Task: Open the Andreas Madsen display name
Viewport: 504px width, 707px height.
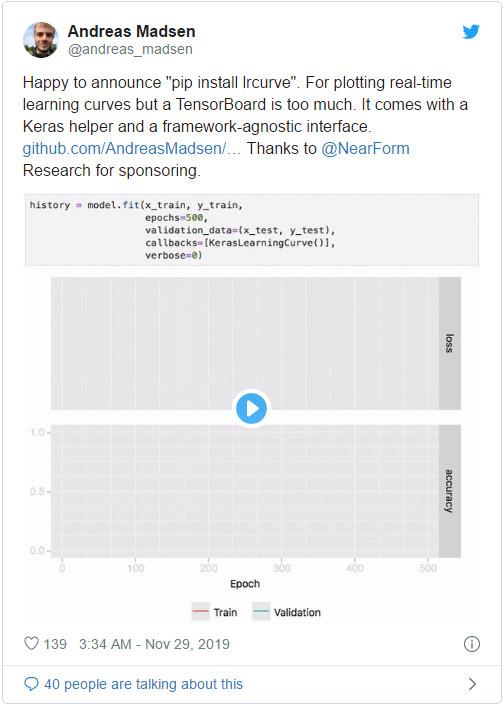Action: point(132,31)
